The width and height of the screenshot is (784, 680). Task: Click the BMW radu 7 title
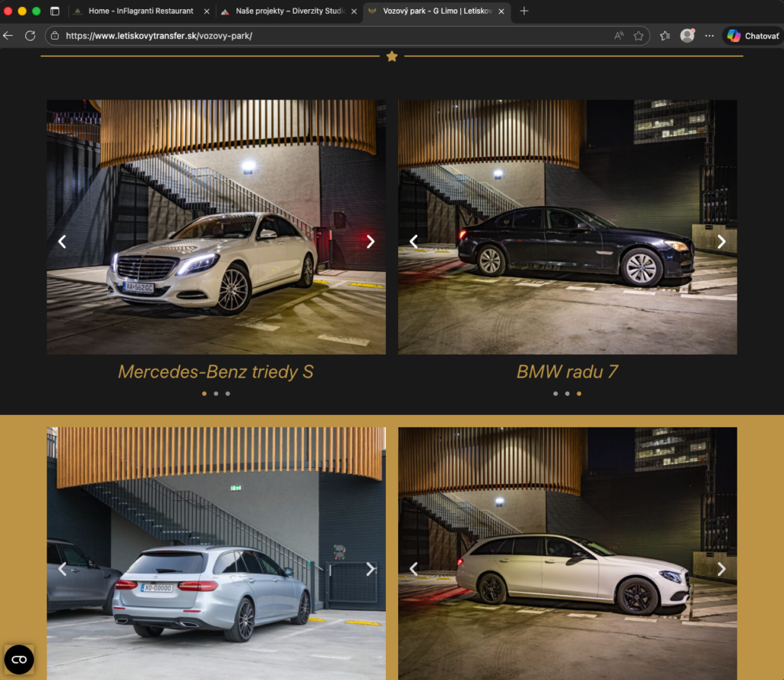[567, 372]
